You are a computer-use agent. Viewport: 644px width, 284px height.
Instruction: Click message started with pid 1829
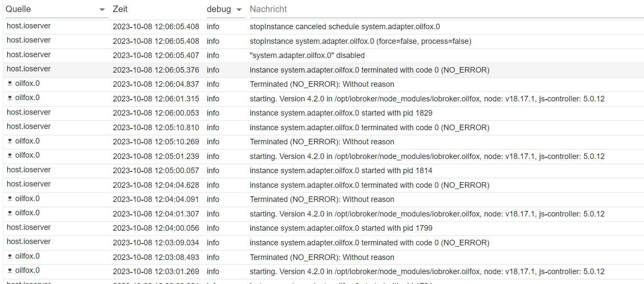341,113
